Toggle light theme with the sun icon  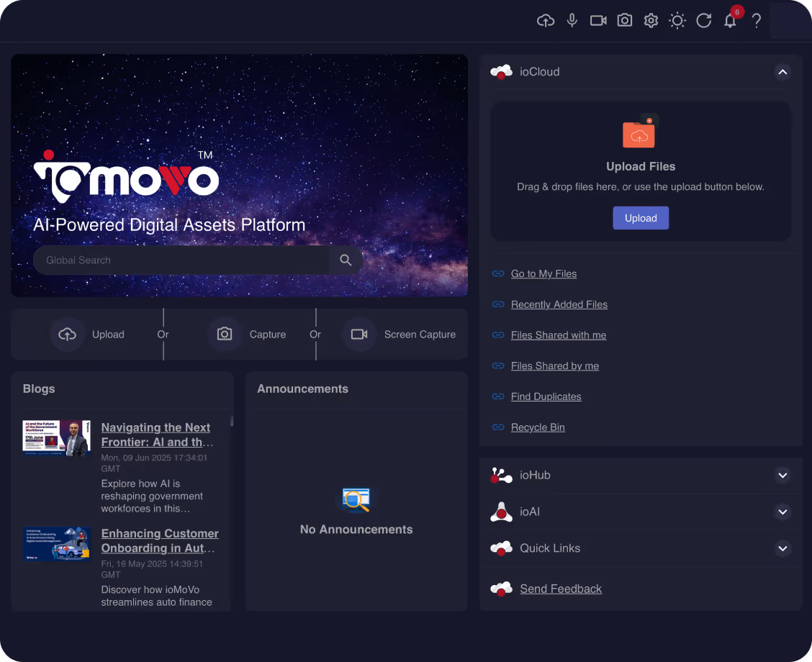pyautogui.click(x=677, y=21)
